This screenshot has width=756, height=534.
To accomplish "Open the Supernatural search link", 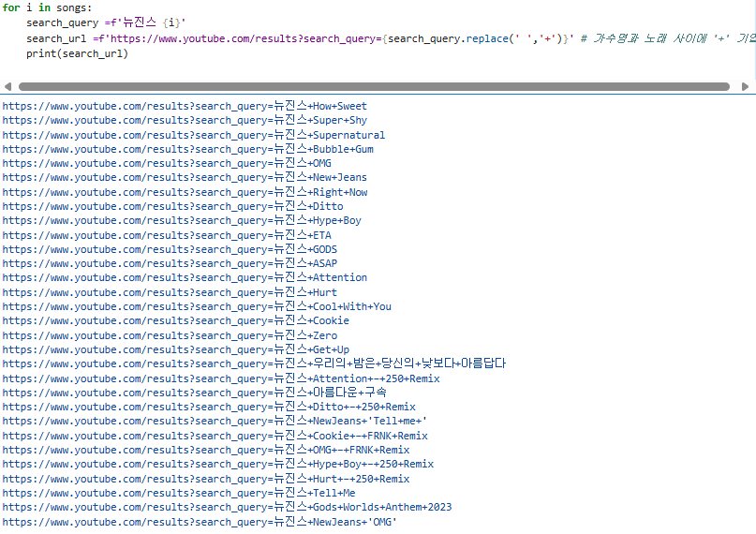I will 194,135.
